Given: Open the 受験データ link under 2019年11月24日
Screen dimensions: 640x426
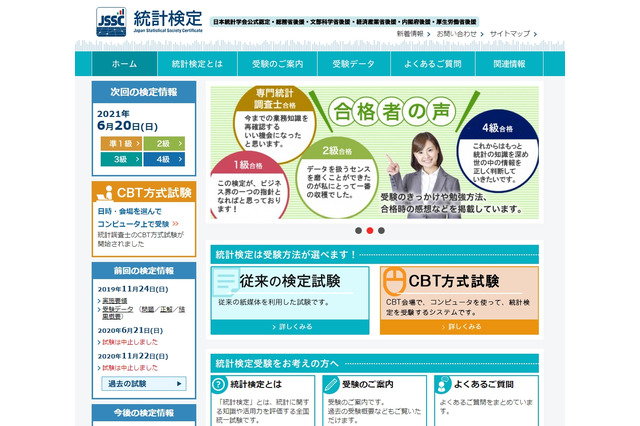Looking at the screenshot, I should 118,309.
